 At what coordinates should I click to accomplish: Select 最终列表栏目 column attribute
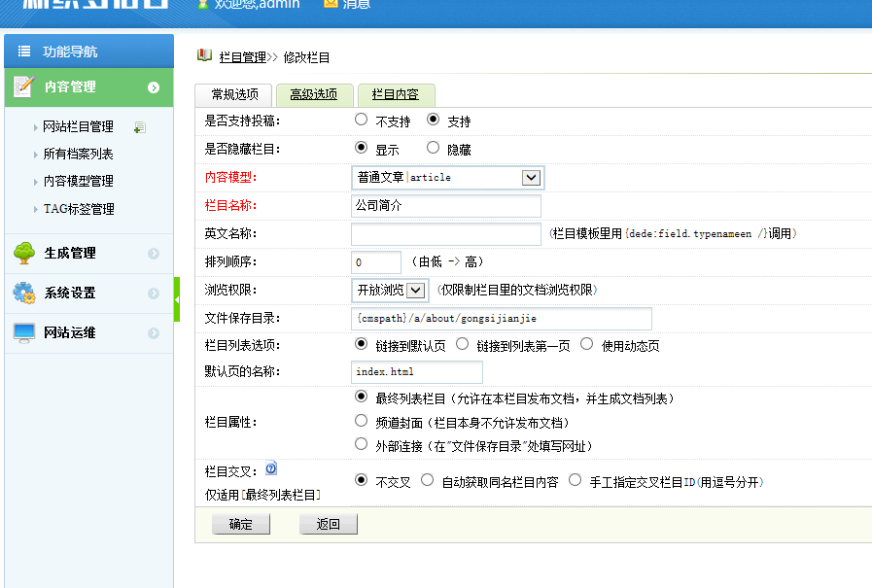point(361,397)
